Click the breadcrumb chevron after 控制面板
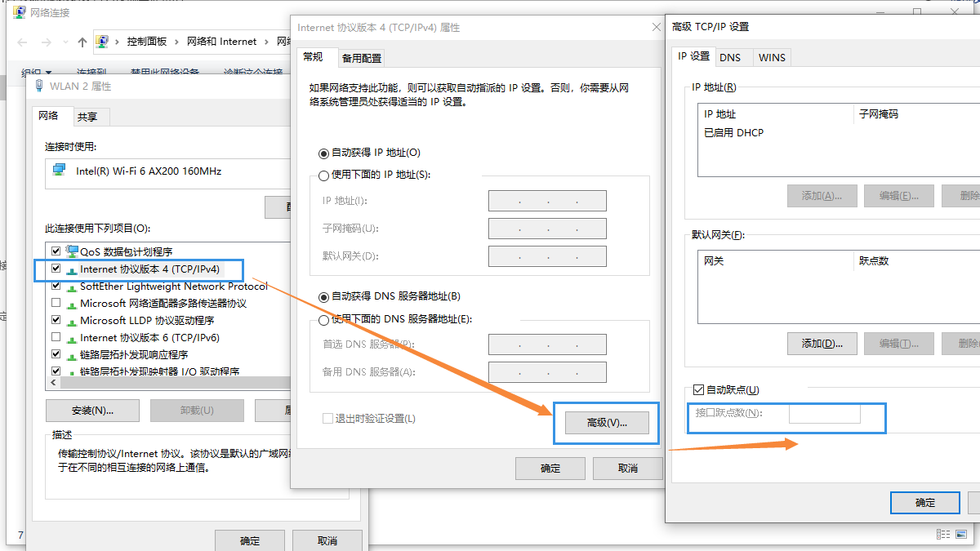The image size is (980, 551). (x=177, y=42)
